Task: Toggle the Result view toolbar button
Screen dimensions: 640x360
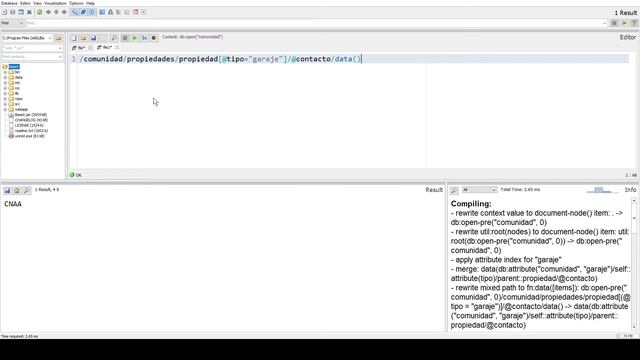Action: click(x=102, y=12)
